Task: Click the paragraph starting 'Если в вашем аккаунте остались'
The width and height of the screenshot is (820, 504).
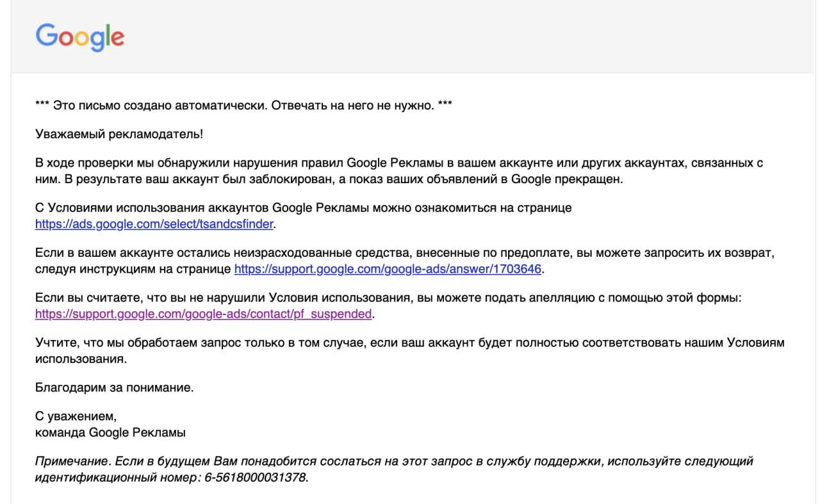Action: [405, 261]
